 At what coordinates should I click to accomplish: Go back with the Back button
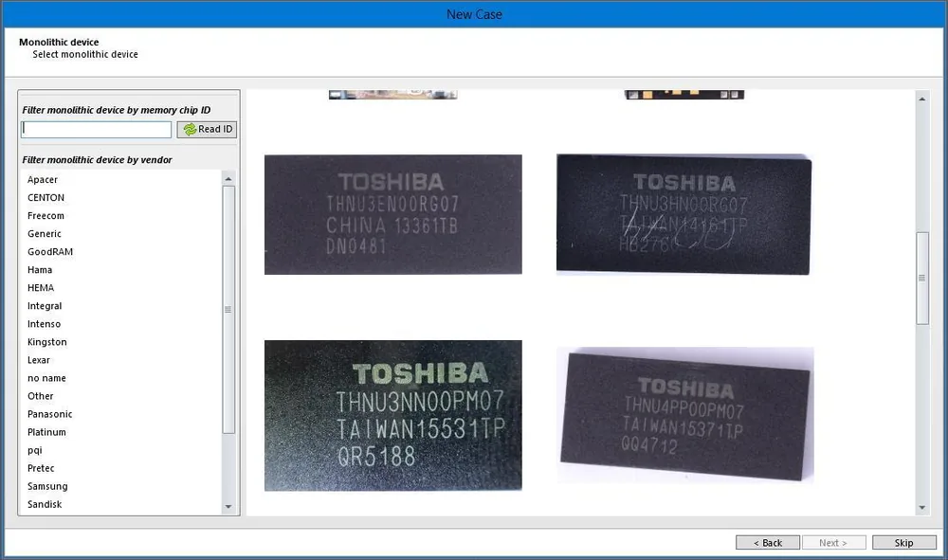click(x=768, y=543)
